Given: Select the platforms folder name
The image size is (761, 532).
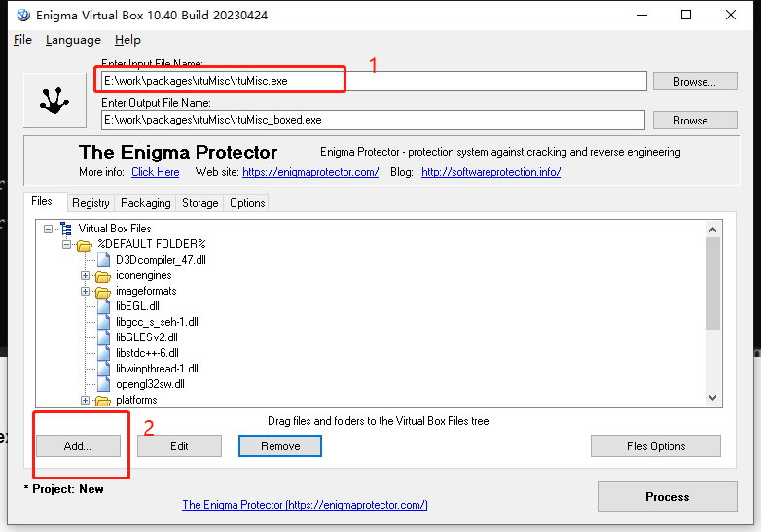Looking at the screenshot, I should click(x=136, y=400).
